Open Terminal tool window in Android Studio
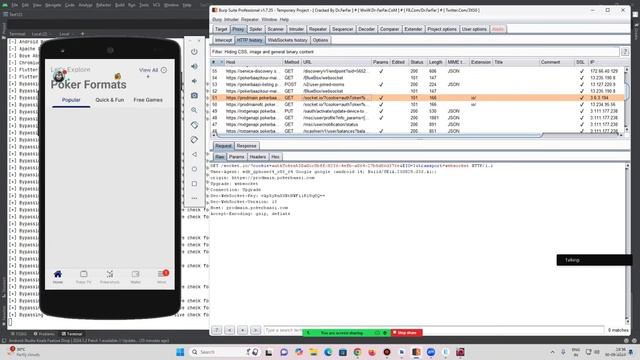The image size is (640, 360). [x=72, y=334]
